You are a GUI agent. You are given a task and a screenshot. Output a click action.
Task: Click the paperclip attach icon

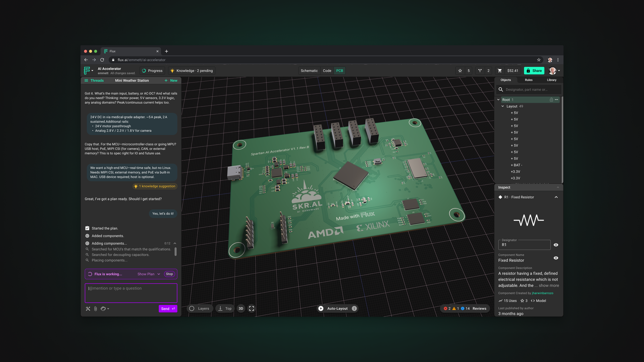pos(96,309)
